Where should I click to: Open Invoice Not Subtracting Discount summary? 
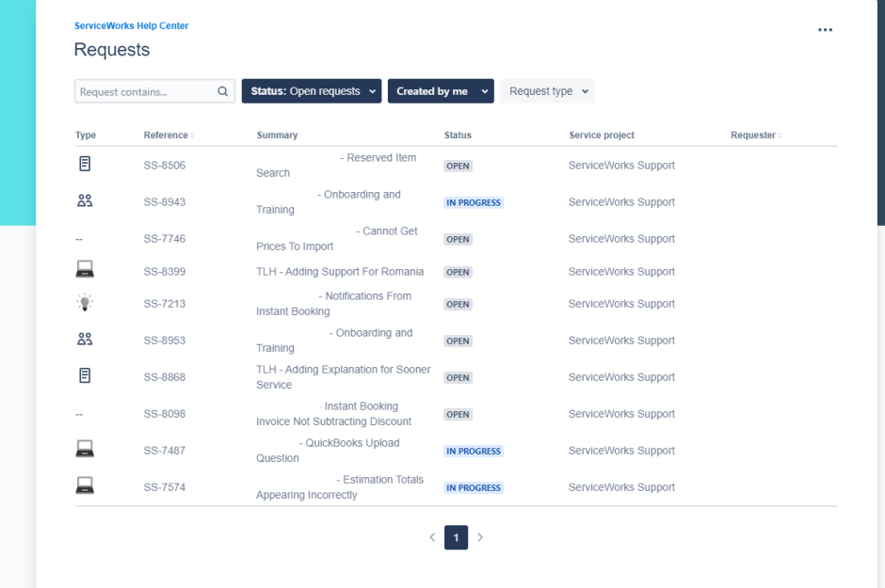(334, 413)
